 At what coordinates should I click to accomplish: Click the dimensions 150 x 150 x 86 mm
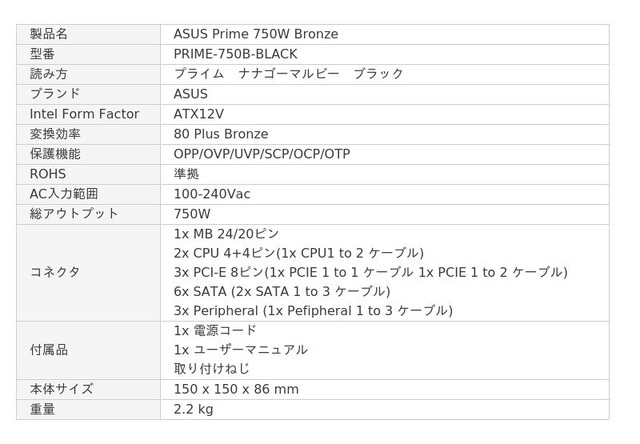coord(236,389)
